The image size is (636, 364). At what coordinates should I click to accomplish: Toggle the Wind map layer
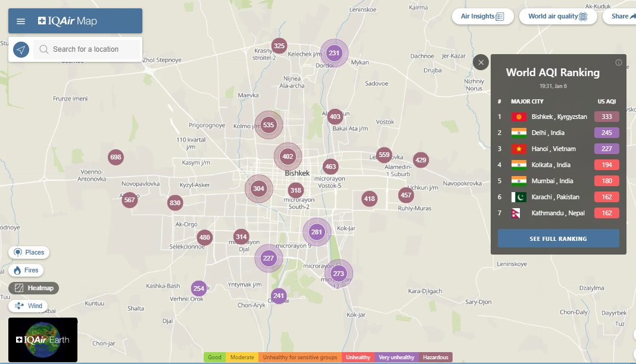29,306
